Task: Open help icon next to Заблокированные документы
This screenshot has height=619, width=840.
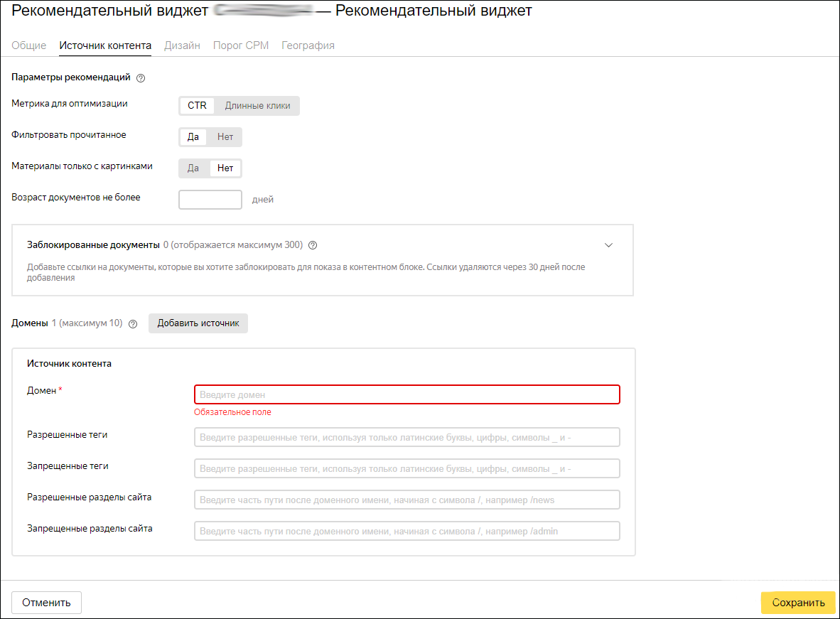Action: coord(313,245)
